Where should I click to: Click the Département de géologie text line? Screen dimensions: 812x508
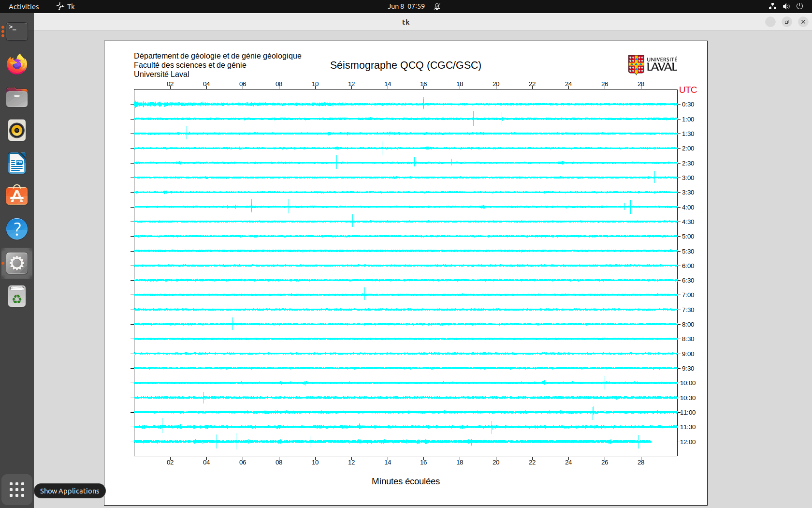[217, 56]
